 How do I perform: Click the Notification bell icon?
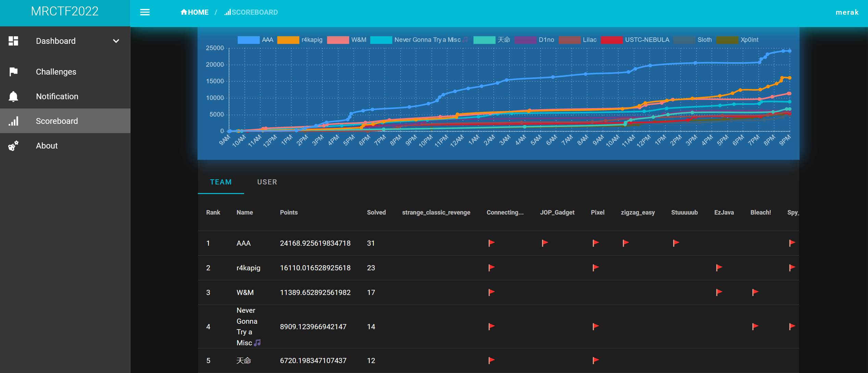point(13,97)
